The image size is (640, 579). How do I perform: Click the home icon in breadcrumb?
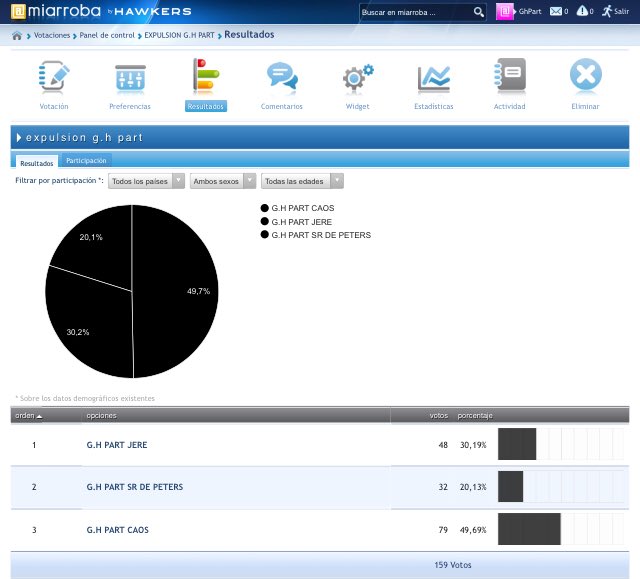pyautogui.click(x=17, y=35)
